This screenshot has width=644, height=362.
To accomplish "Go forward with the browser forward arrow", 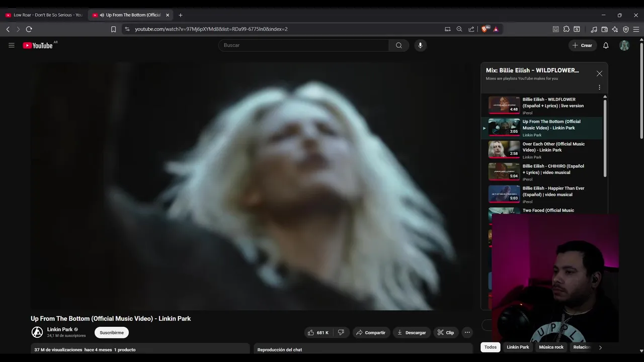I will (18, 29).
